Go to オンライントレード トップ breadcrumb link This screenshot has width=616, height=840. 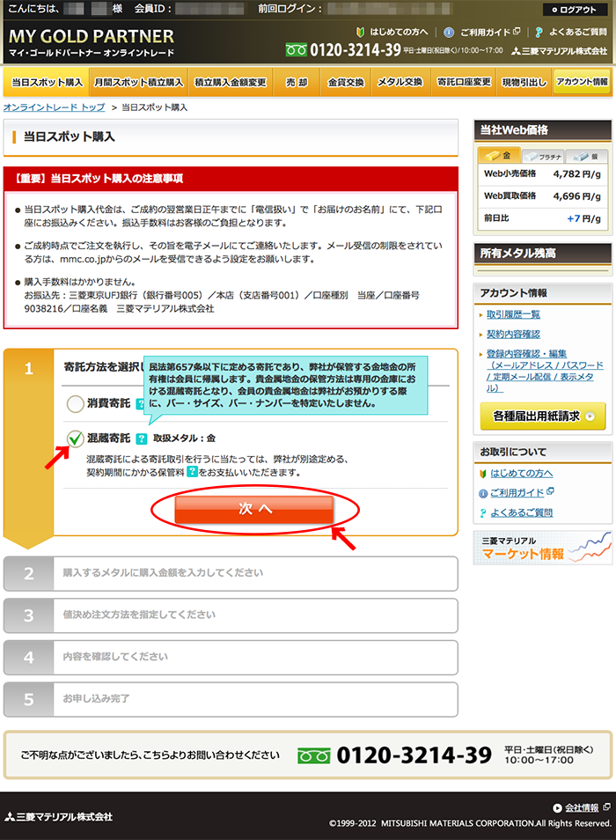(x=54, y=107)
